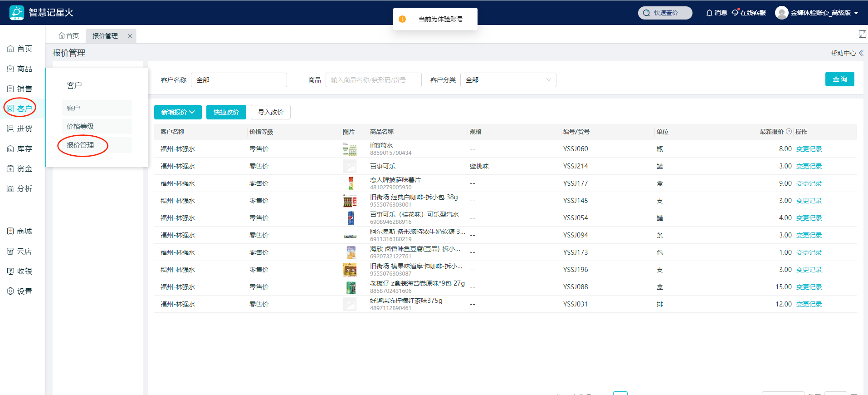Open the 进货 sidebar menu
The height and width of the screenshot is (395, 868).
tap(20, 128)
